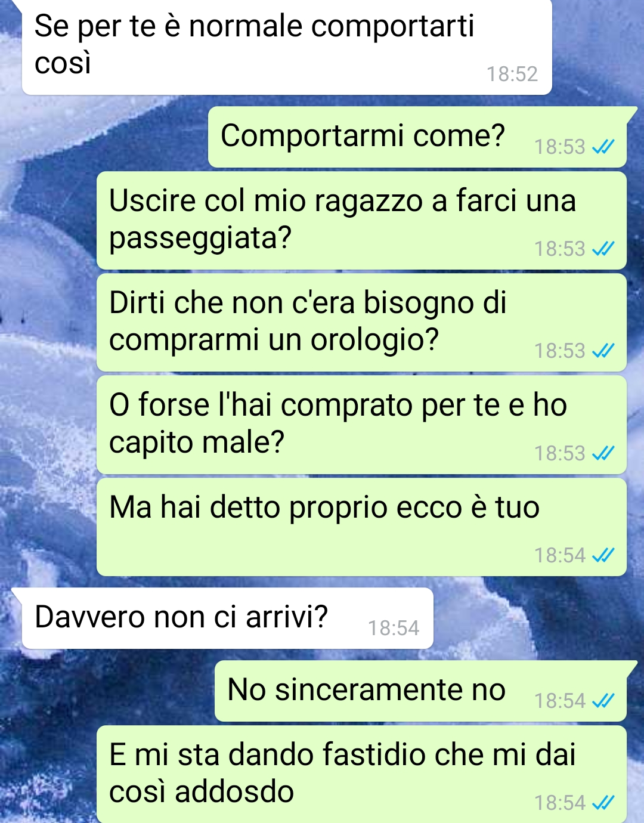
Task: Tap the 18:53 time on "Comportarmi come?"
Action: point(559,147)
